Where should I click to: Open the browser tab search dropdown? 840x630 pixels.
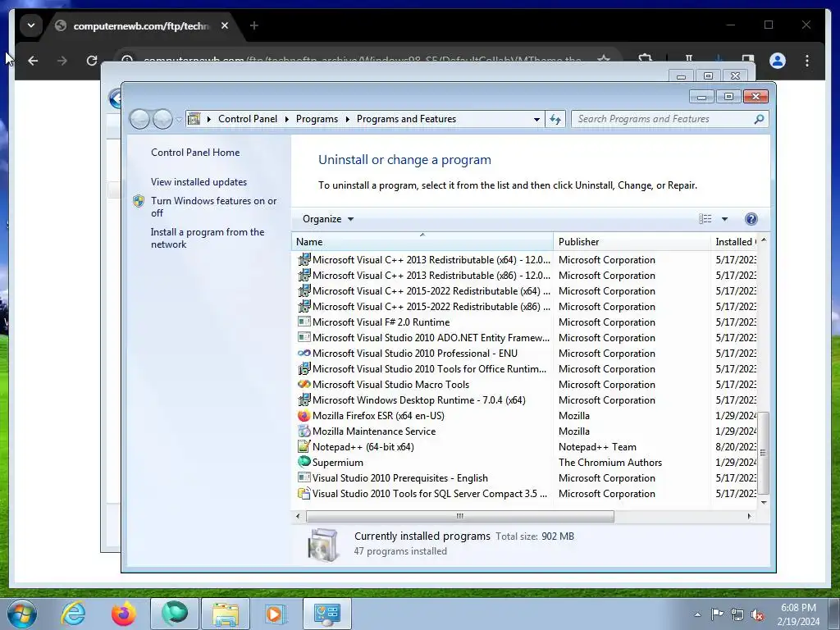(31, 25)
